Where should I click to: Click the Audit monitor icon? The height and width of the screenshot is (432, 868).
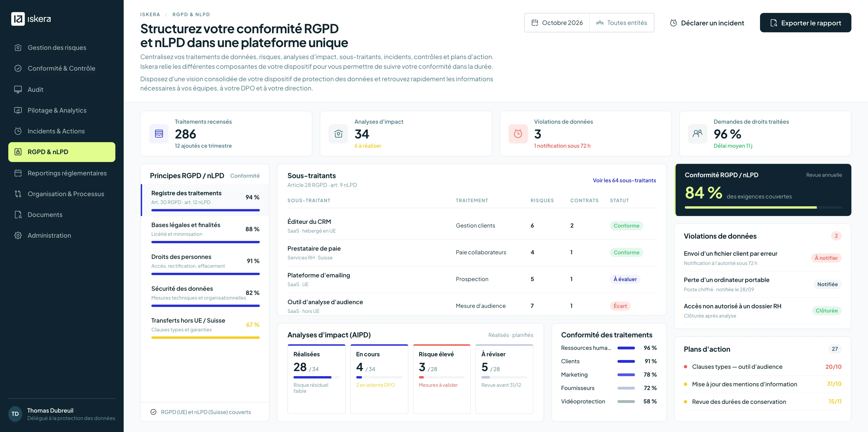click(18, 89)
